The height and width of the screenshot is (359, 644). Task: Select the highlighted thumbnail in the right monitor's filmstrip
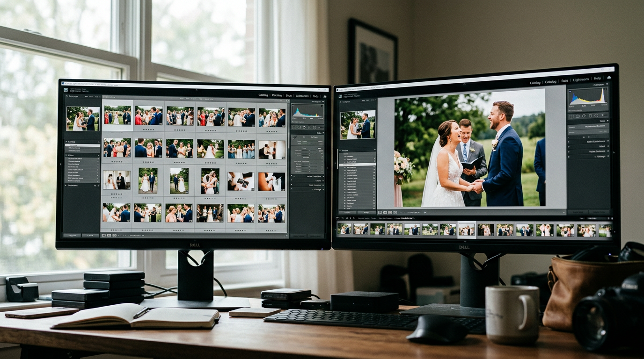click(x=466, y=230)
